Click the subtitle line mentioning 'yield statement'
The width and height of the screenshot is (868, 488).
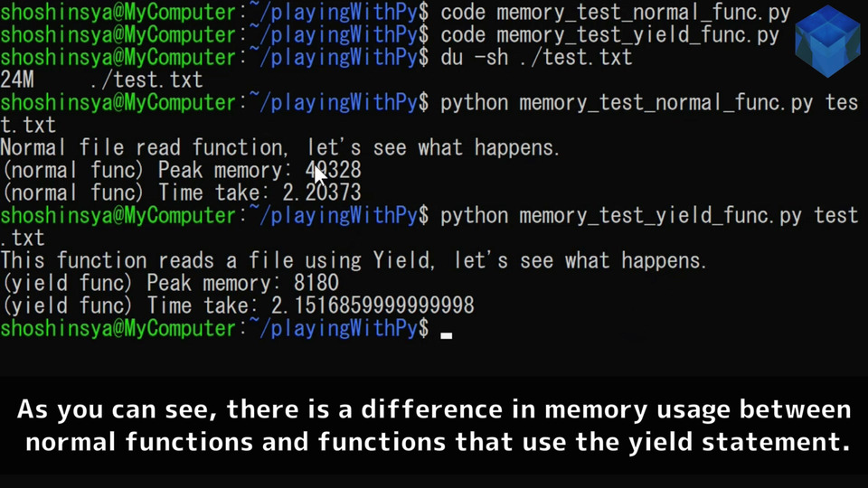pyautogui.click(x=438, y=442)
